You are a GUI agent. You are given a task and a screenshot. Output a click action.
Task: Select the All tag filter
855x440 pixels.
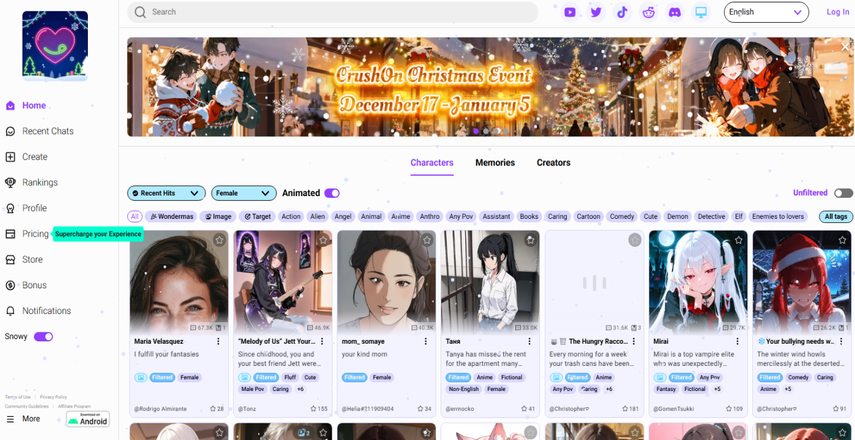[x=135, y=216]
